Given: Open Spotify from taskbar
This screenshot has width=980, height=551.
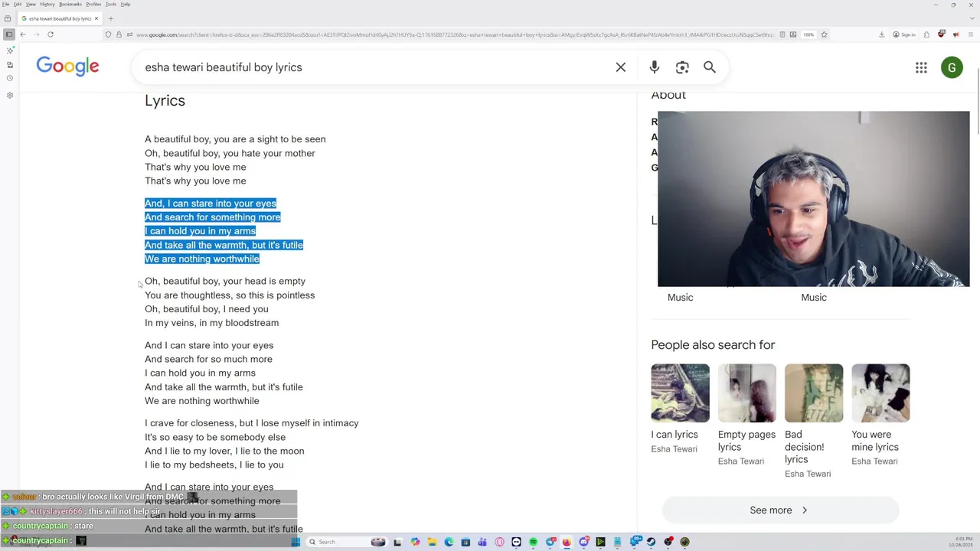Looking at the screenshot, I should 534,542.
